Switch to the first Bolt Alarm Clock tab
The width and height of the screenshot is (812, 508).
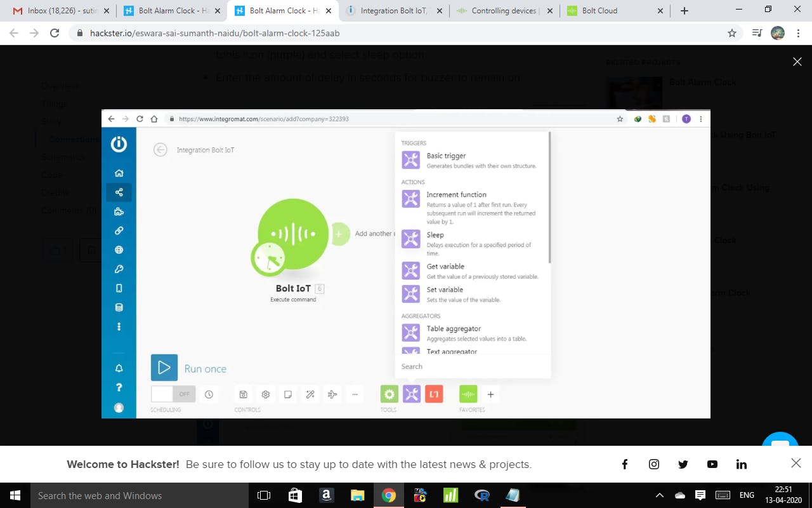[x=171, y=11]
